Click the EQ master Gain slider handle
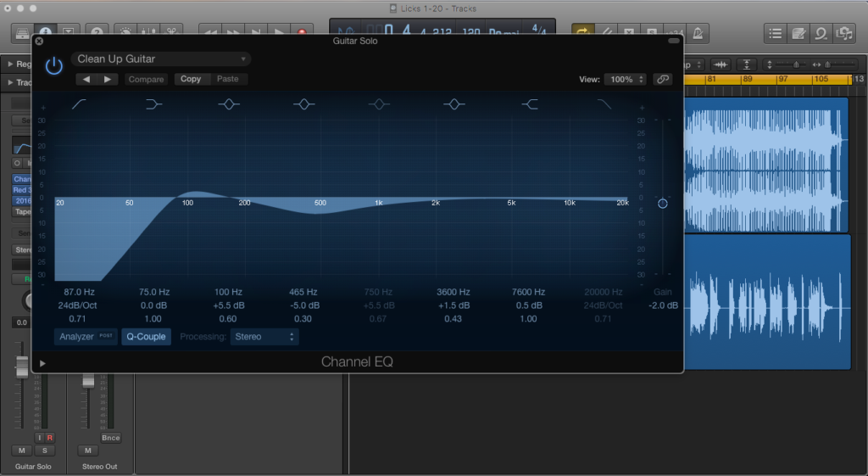Viewport: 868px width, 476px height. tap(662, 204)
